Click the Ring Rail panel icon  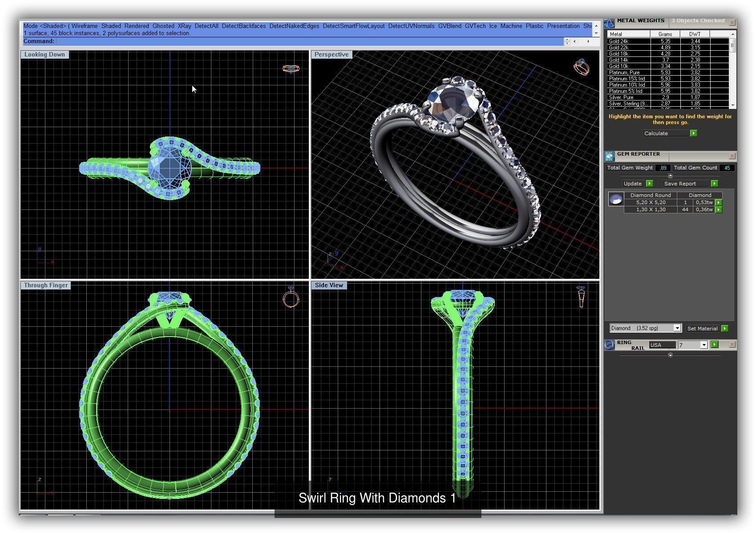(609, 345)
